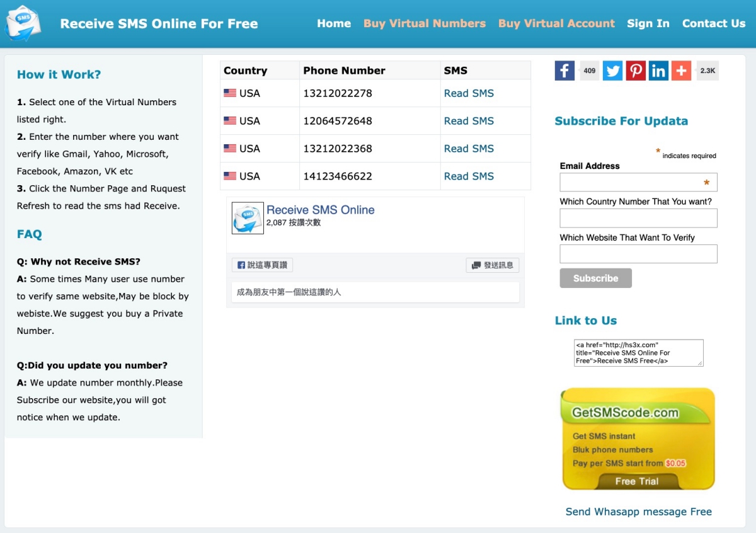
Task: Share the page on Pinterest
Action: (635, 71)
